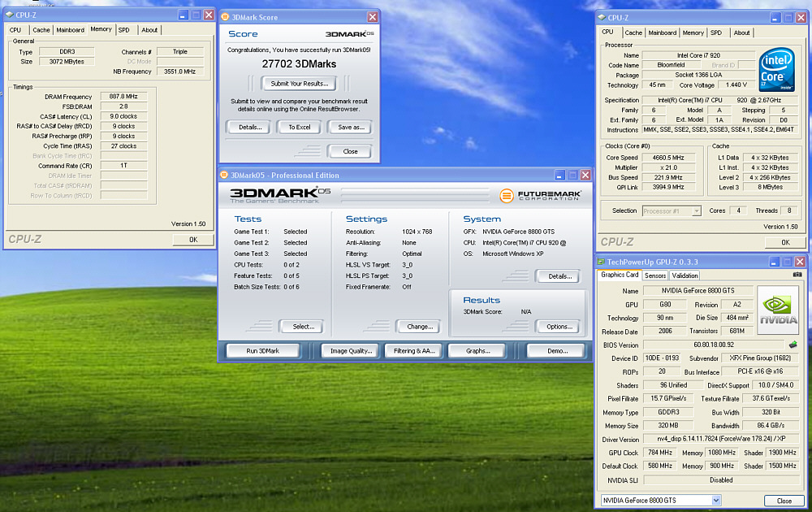Click the title icon of CPU-Z memory window
This screenshot has height=512, width=812.
point(9,15)
